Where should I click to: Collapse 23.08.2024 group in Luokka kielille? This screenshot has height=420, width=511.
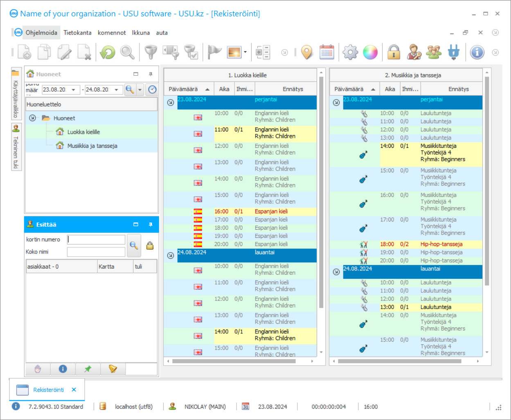pos(171,102)
